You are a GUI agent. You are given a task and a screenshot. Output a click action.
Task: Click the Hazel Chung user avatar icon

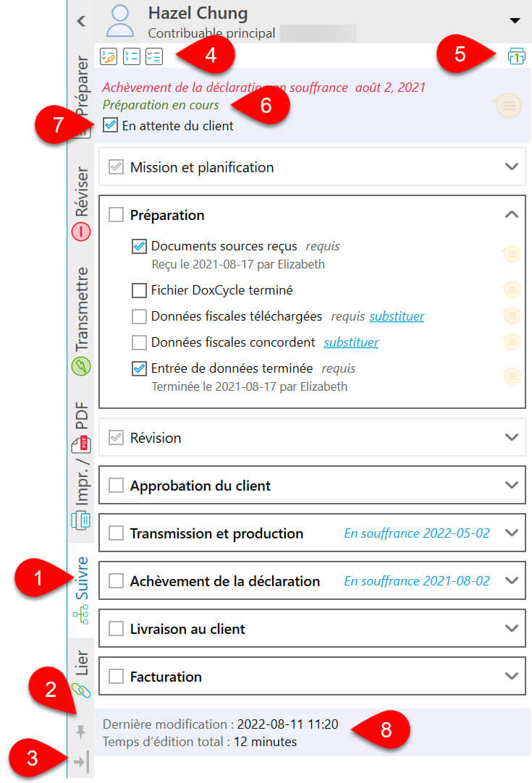point(120,20)
